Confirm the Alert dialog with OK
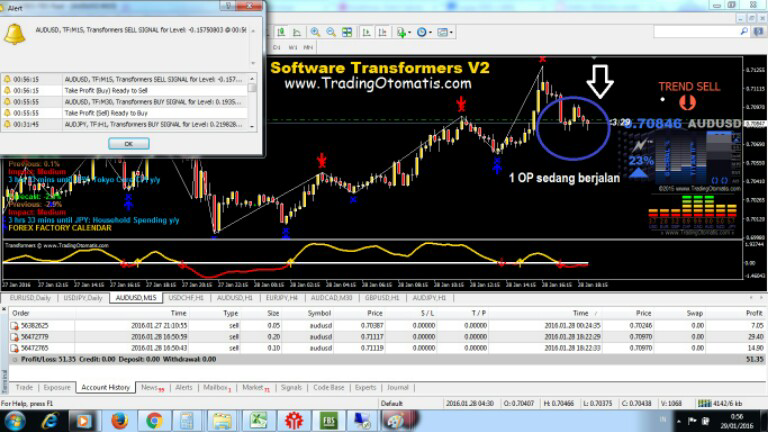Screen dimensions: 768x432 [128, 144]
